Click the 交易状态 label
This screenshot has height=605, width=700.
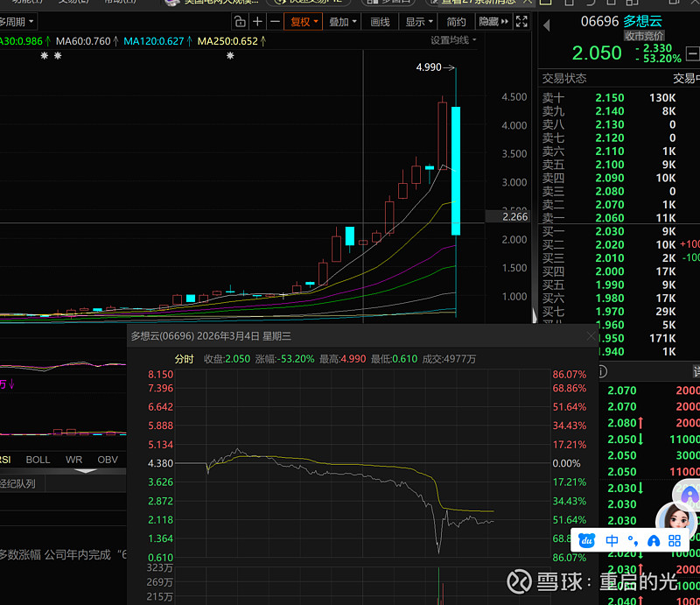(x=563, y=79)
